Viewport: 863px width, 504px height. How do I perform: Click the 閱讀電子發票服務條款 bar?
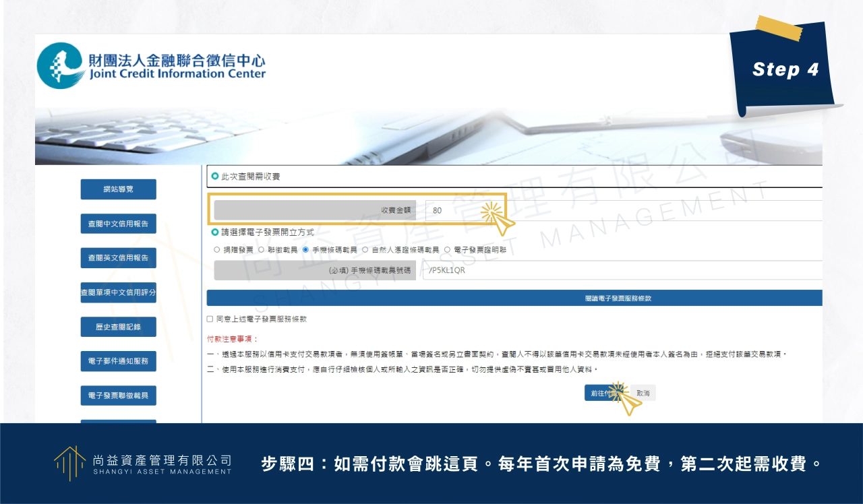point(514,298)
